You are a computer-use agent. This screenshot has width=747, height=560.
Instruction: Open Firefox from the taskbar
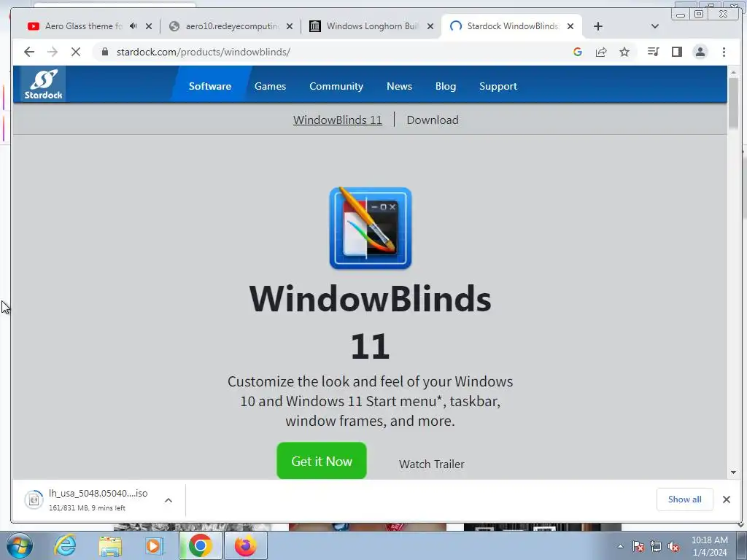245,545
